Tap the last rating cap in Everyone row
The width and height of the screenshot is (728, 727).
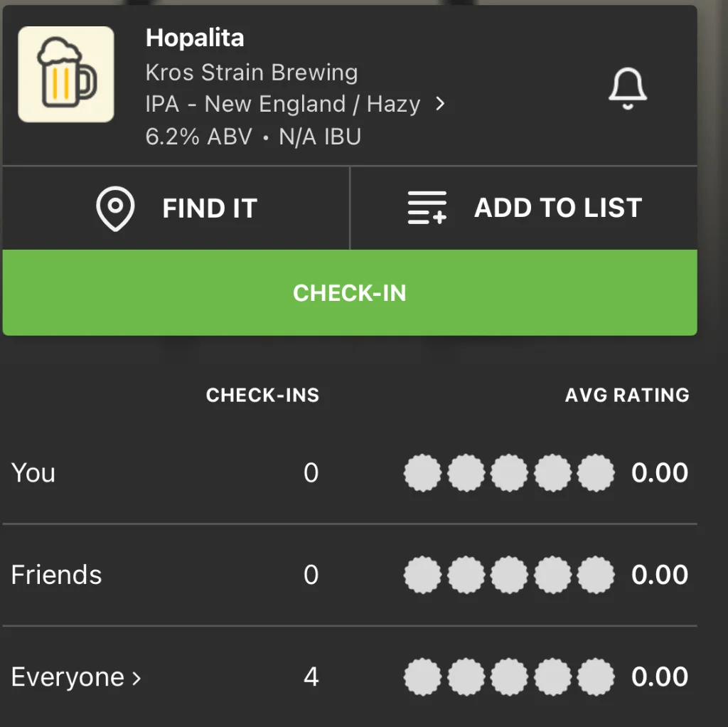click(x=596, y=676)
